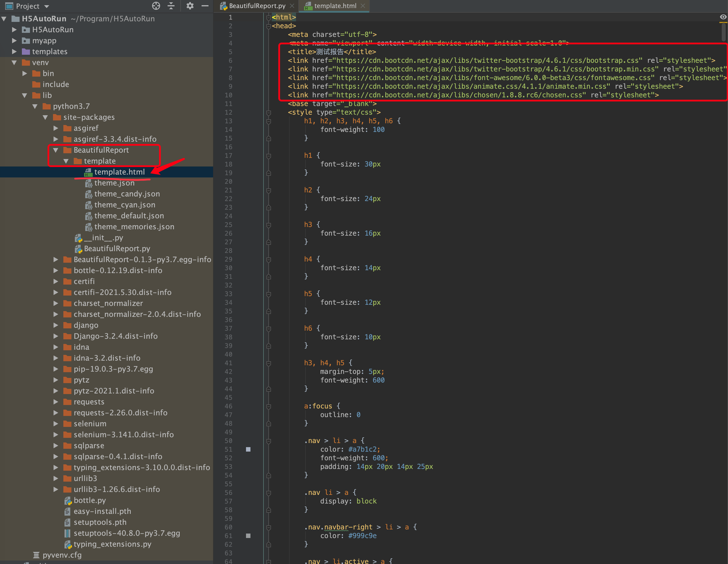Collapse the BeautifulReport folder in the tree

55,150
